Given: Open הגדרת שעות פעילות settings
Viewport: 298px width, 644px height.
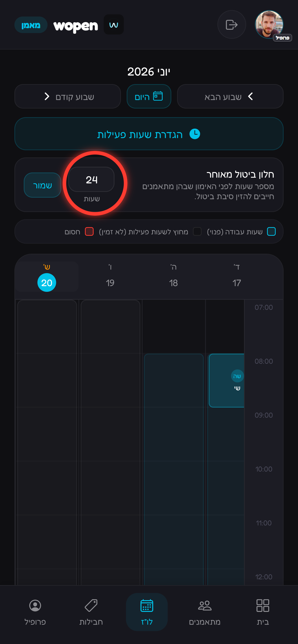Looking at the screenshot, I should click(149, 134).
